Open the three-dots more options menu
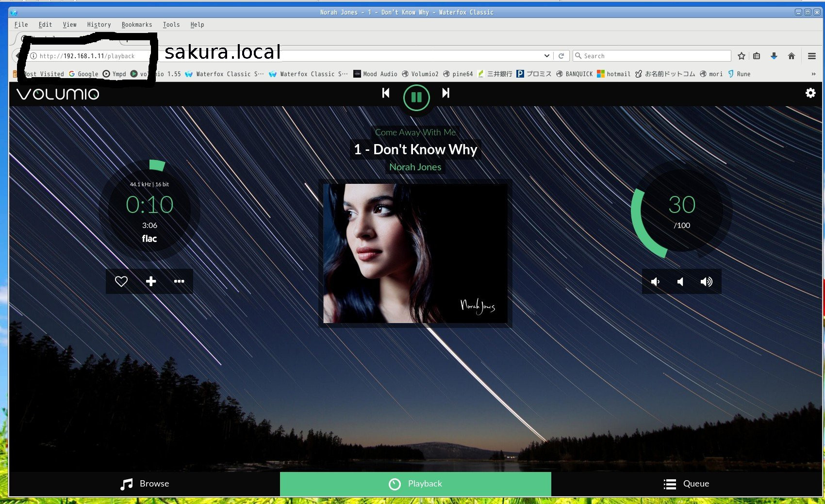The height and width of the screenshot is (504, 825). pos(179,281)
